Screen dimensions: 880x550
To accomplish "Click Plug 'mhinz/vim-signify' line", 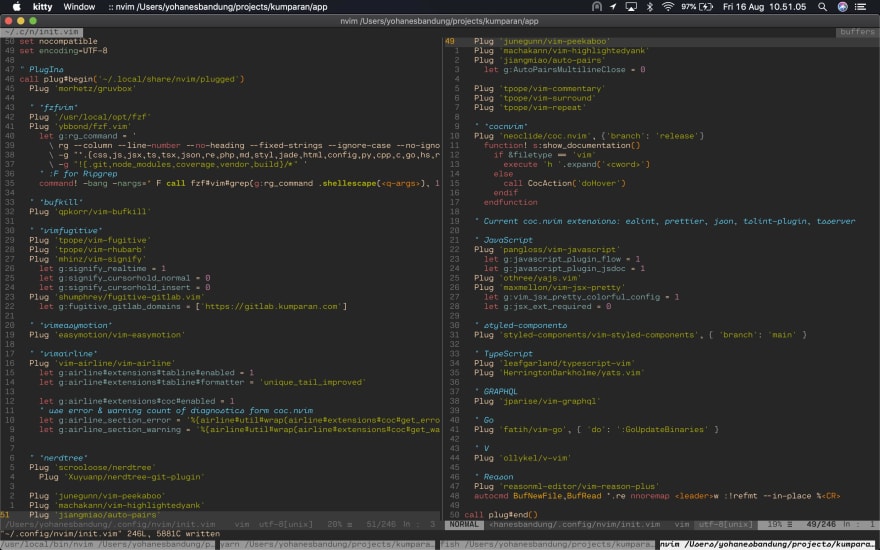I will tap(88, 259).
